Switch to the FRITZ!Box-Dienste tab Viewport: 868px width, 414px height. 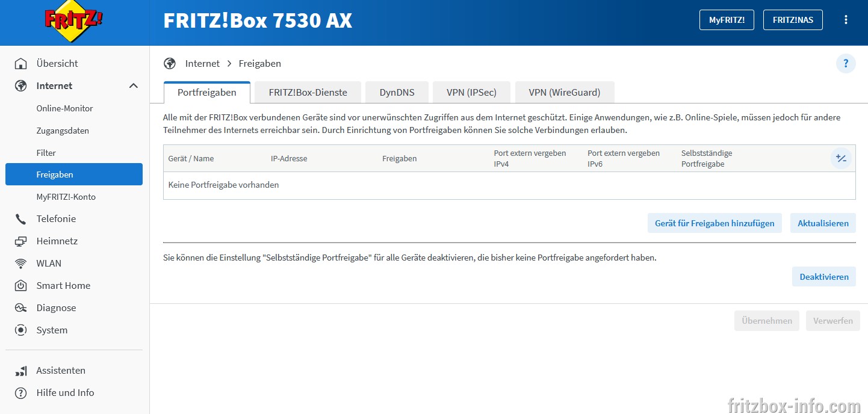(x=308, y=93)
